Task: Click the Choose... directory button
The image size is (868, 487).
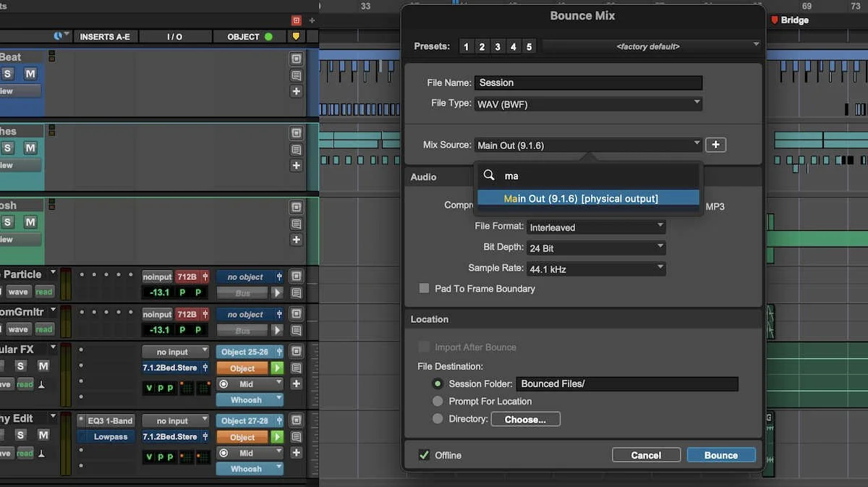Action: (x=525, y=419)
